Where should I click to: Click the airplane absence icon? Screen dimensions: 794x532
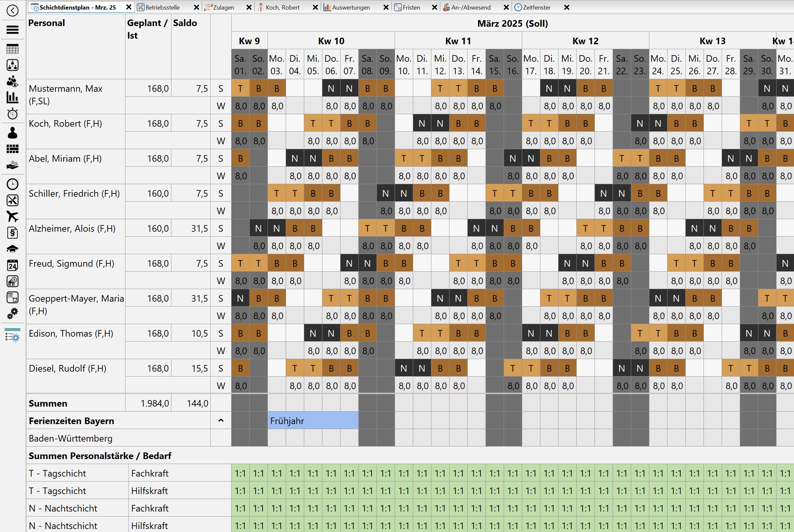coord(13,216)
